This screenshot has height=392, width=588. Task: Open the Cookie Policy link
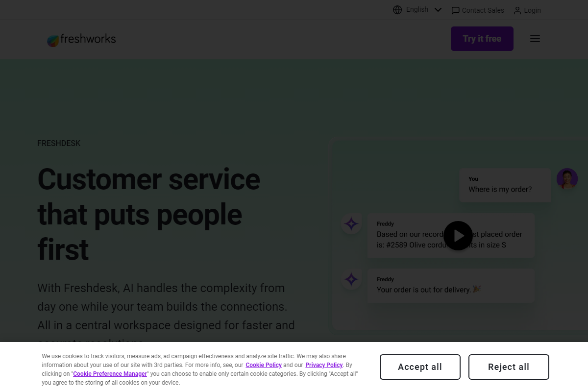tap(264, 365)
